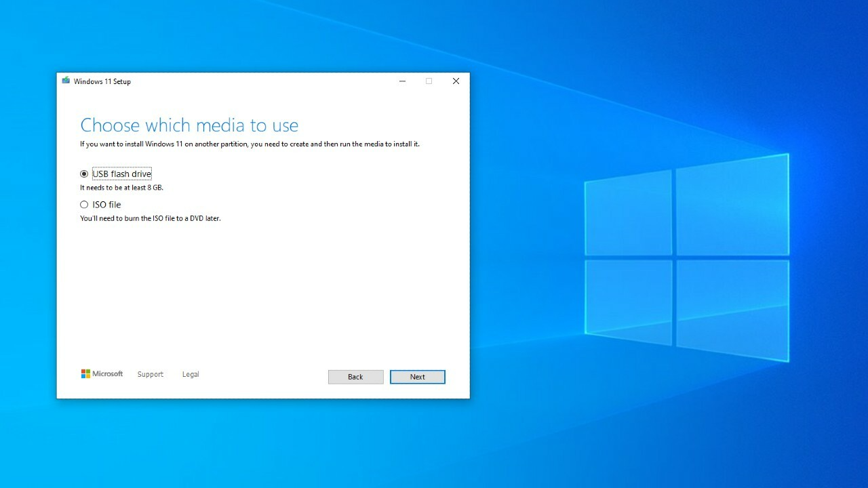The image size is (868, 488).
Task: Click the Back button
Action: point(355,376)
